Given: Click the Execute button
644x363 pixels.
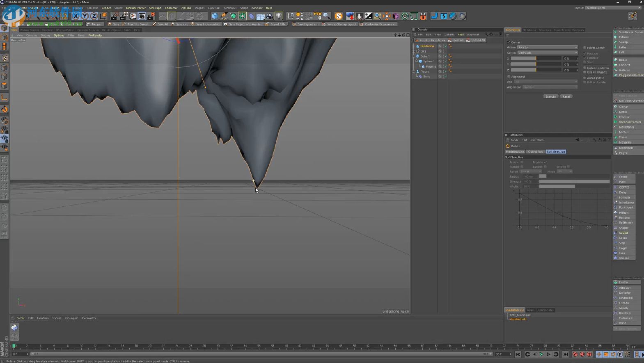Looking at the screenshot, I should (550, 96).
